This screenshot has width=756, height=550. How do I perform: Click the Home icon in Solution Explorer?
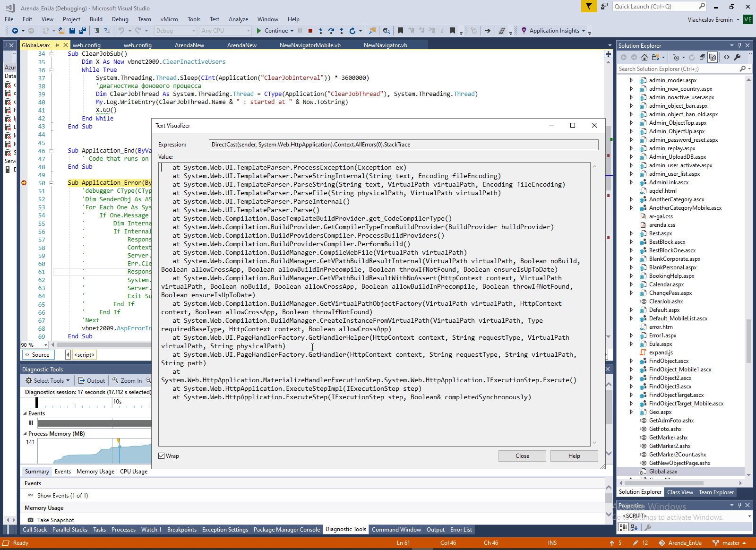point(644,57)
